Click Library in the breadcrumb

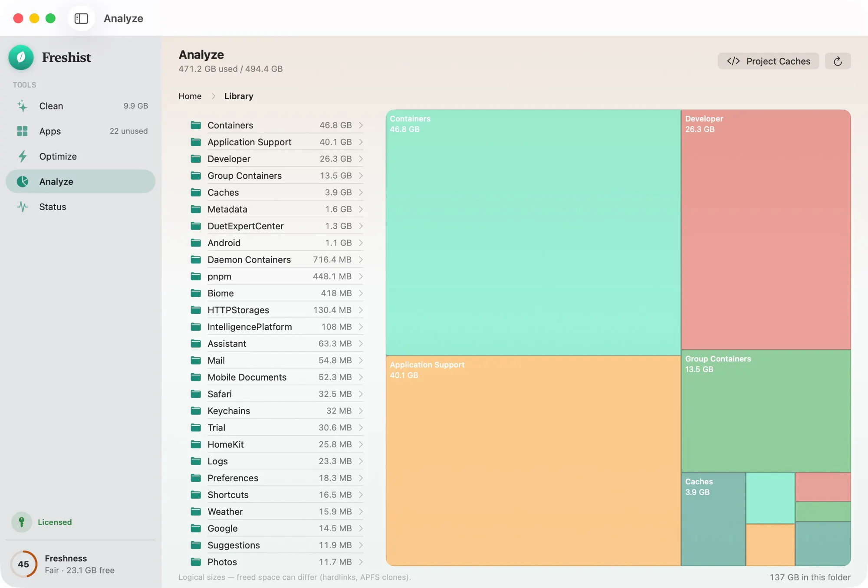[239, 96]
